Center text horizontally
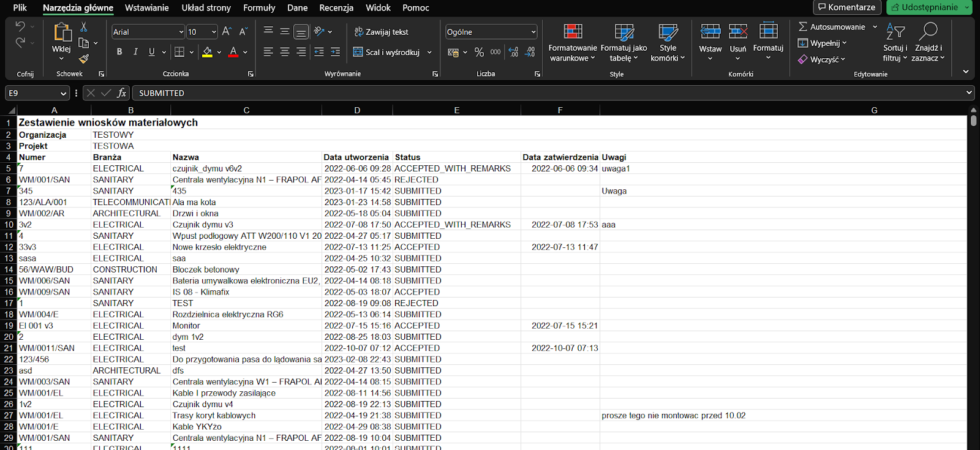 tap(285, 52)
